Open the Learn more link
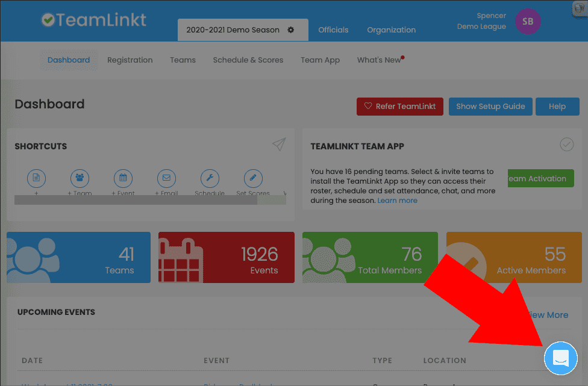The width and height of the screenshot is (588, 386). [x=397, y=201]
